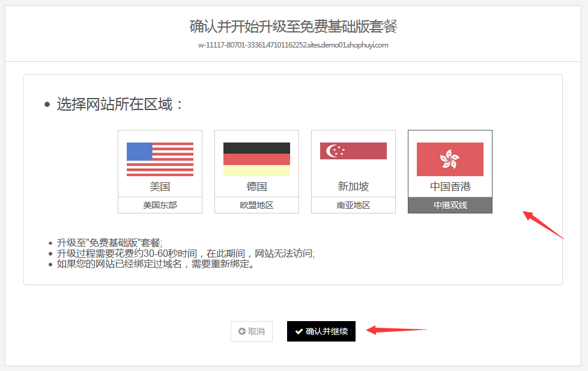Select the Germany flag icon
This screenshot has width=588, height=371.
pos(256,159)
